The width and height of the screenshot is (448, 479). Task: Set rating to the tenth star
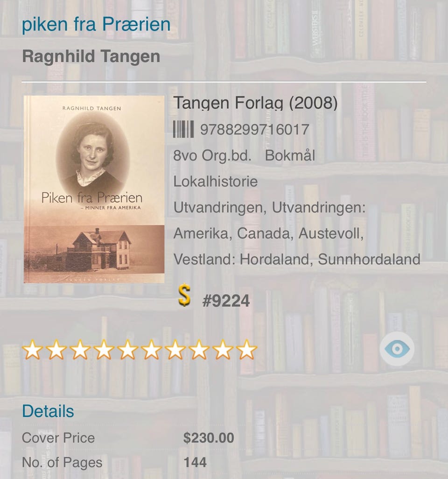[246, 350]
